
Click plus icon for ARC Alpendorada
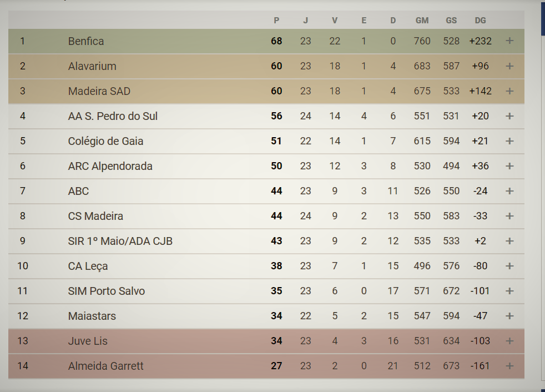pyautogui.click(x=509, y=166)
